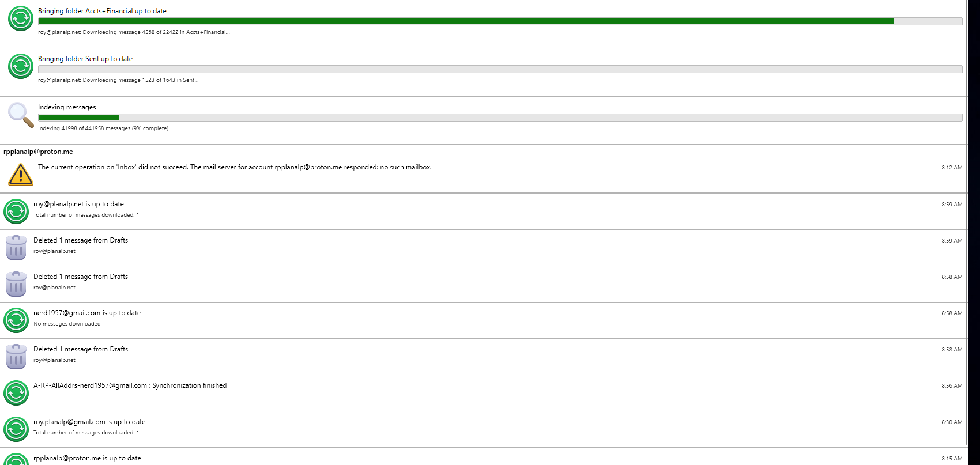Select 'Downloading message 4568 of 22422' status line
Image resolution: width=980 pixels, height=465 pixels.
click(x=134, y=32)
